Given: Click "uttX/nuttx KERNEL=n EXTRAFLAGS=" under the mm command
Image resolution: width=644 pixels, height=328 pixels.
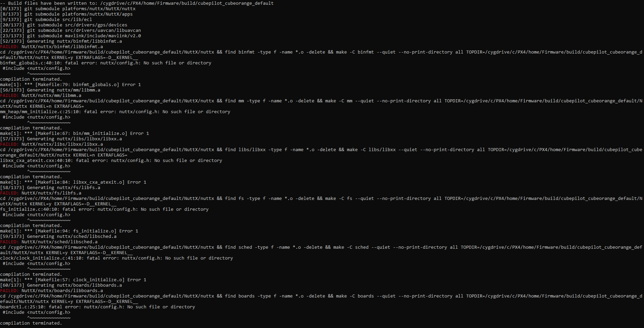Looking at the screenshot, I should [42, 106].
